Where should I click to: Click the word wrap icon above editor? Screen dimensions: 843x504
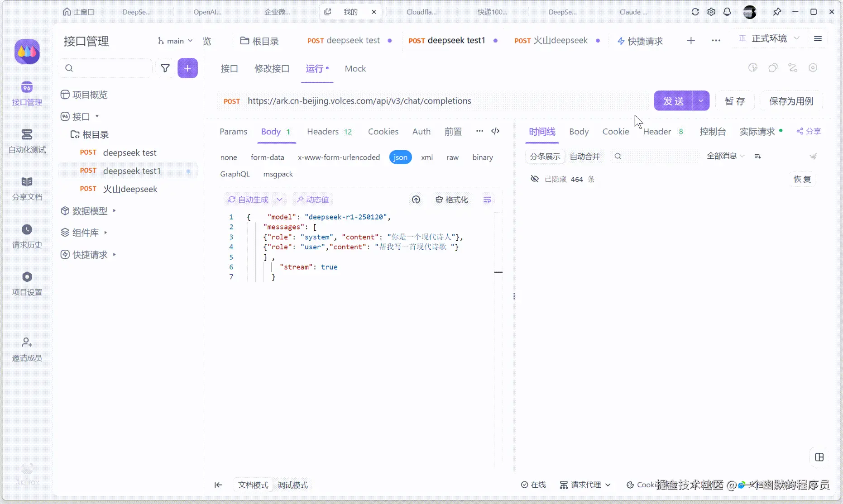pos(487,200)
